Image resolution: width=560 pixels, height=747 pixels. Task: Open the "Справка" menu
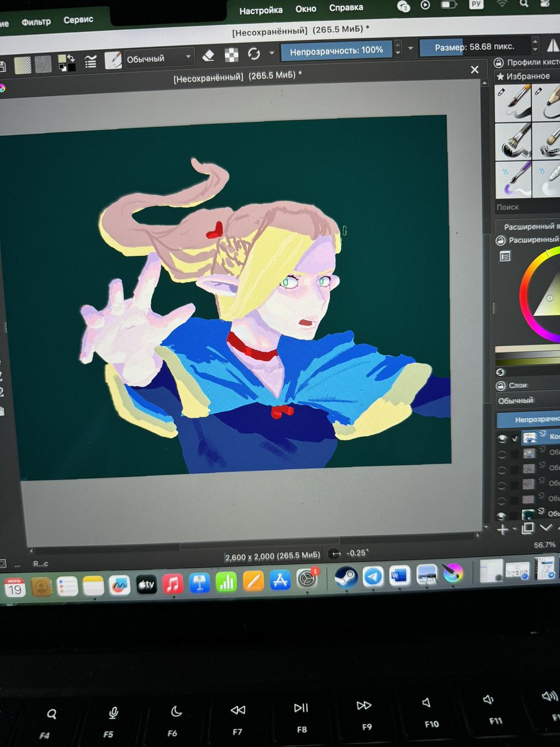click(x=347, y=7)
